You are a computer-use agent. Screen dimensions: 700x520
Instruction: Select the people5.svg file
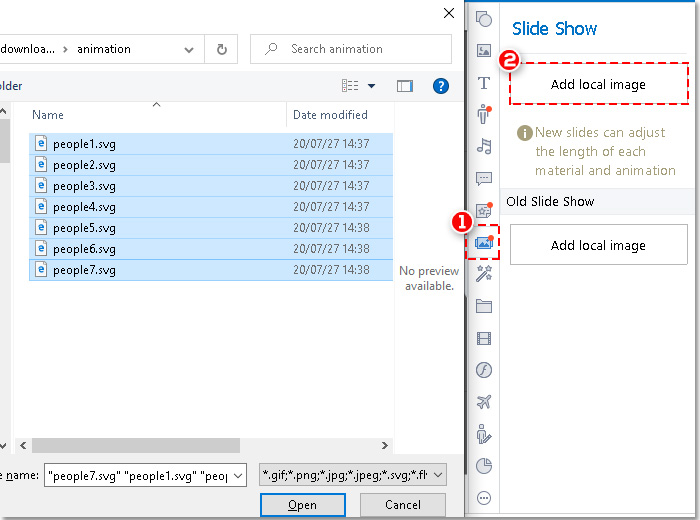211,228
